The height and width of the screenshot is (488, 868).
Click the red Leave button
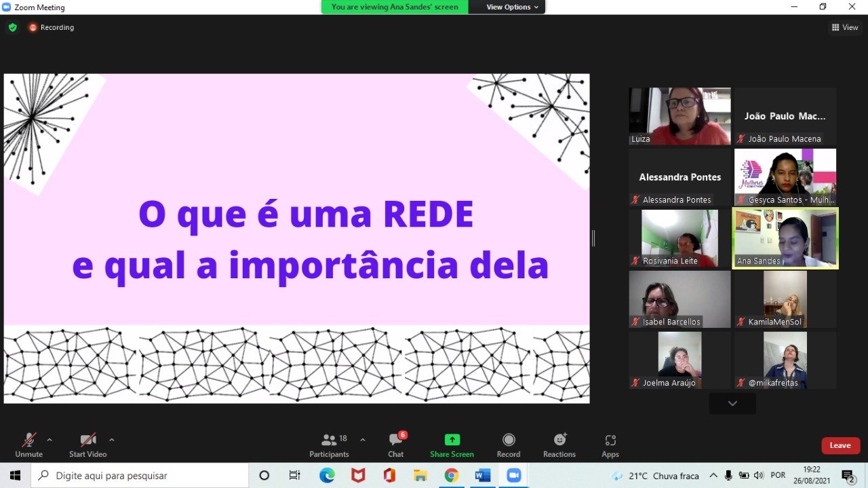tap(840, 445)
